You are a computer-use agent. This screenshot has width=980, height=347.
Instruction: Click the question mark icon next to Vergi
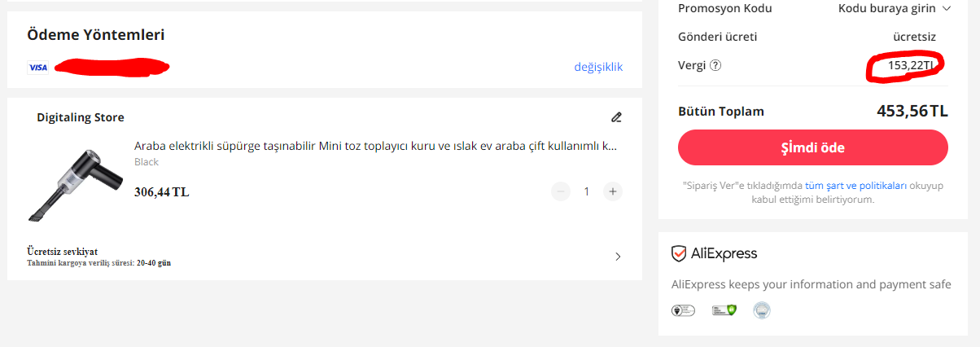tap(715, 65)
